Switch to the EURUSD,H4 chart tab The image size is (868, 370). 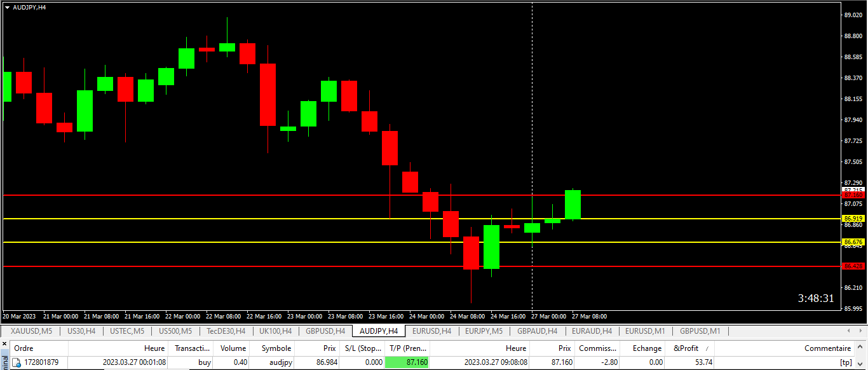(431, 331)
